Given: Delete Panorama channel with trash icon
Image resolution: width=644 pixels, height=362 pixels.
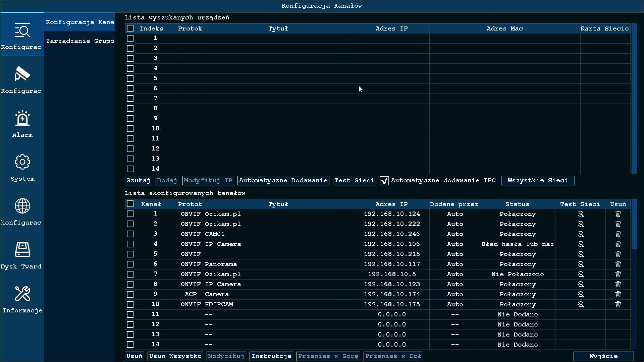Looking at the screenshot, I should coord(618,264).
